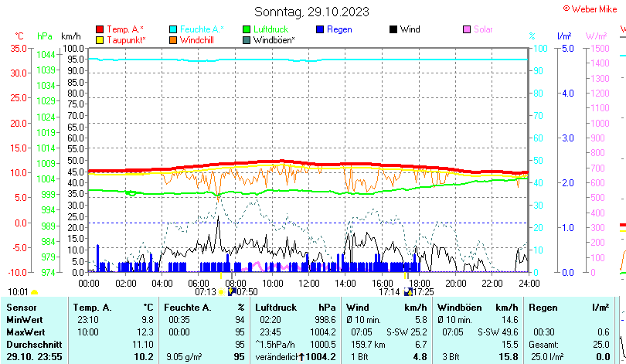This screenshot has height=364, width=626.
Task: Click the '© Weber Mike' copyright text
Action: click(x=590, y=9)
